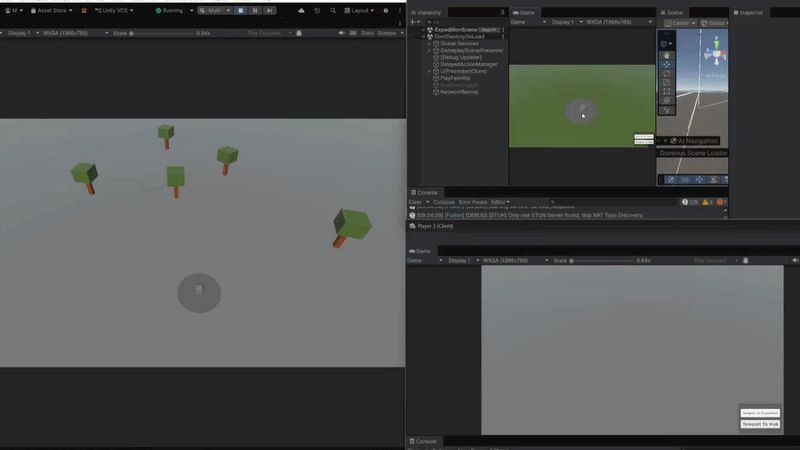Adjust the Scale slider in left Game view
Viewport: 800px width, 450px height.
click(x=161, y=33)
